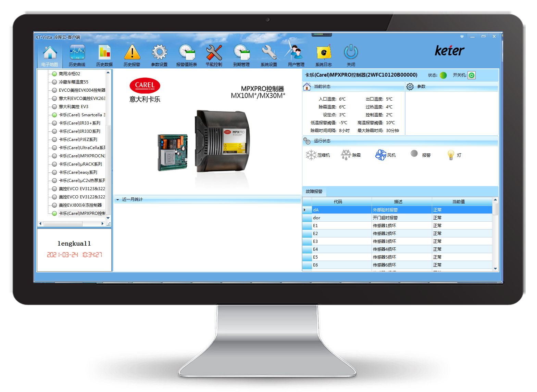The image size is (537, 392).
Task: Click the 灯 light bulb icon
Action: tap(451, 155)
